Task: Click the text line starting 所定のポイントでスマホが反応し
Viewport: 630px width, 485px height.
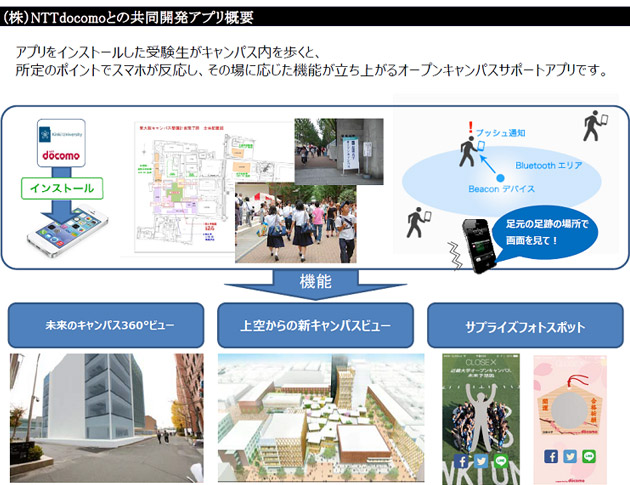Action: click(x=311, y=70)
